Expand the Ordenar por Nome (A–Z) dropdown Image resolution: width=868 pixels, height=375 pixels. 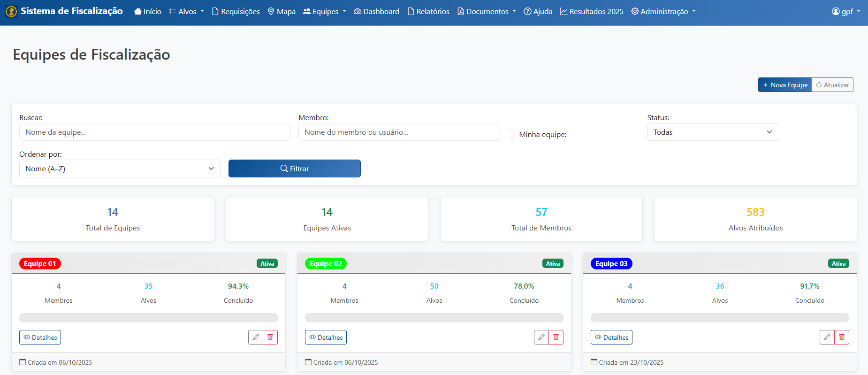[x=120, y=168]
